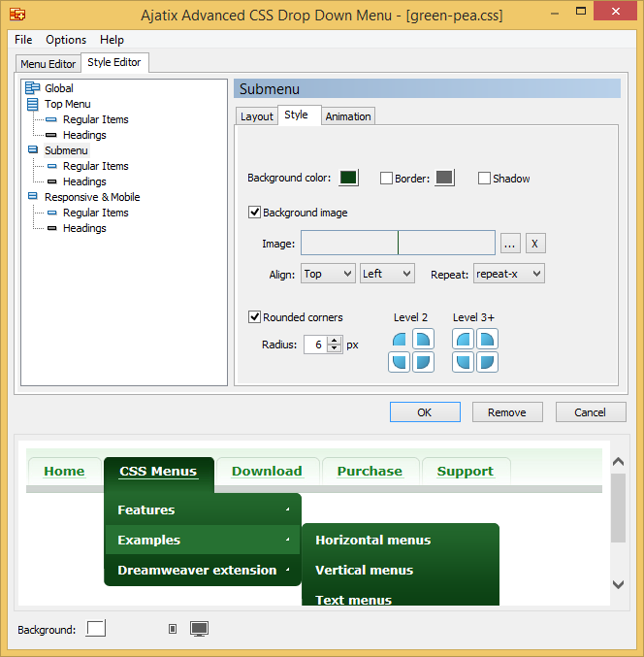
Task: Toggle Level 3+ bottom-left rounded corner
Action: click(x=463, y=362)
